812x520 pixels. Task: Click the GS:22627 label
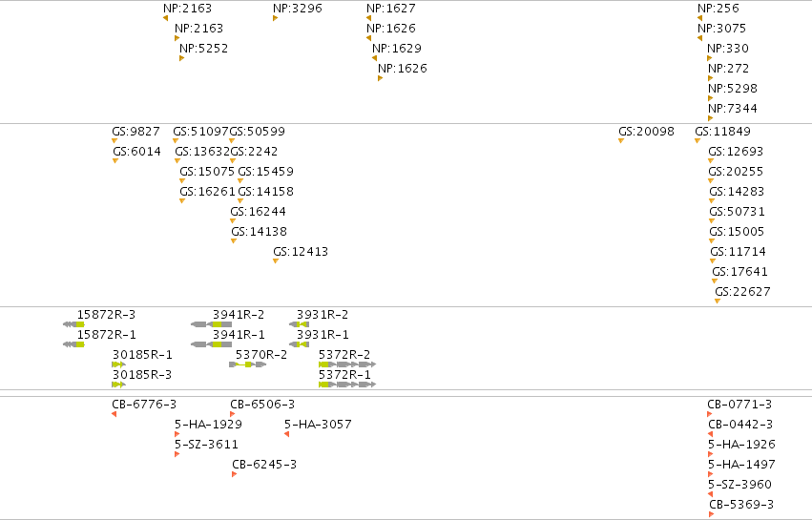click(x=743, y=292)
